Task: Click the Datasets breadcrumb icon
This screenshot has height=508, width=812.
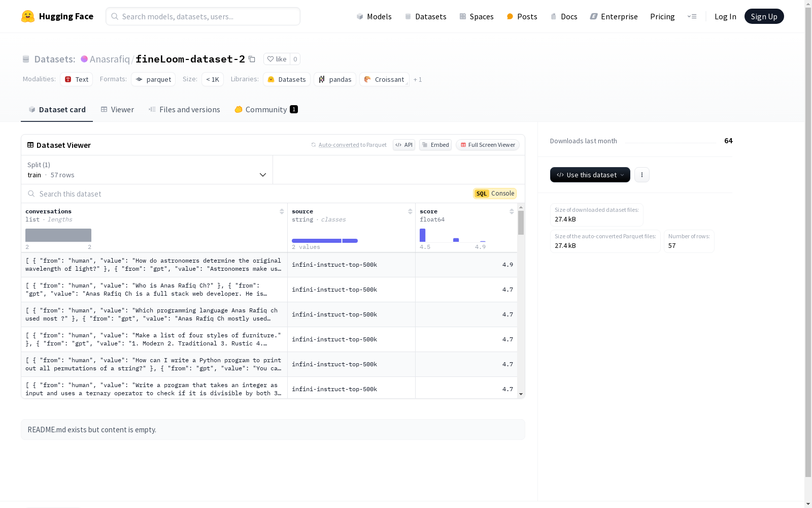Action: [x=26, y=59]
